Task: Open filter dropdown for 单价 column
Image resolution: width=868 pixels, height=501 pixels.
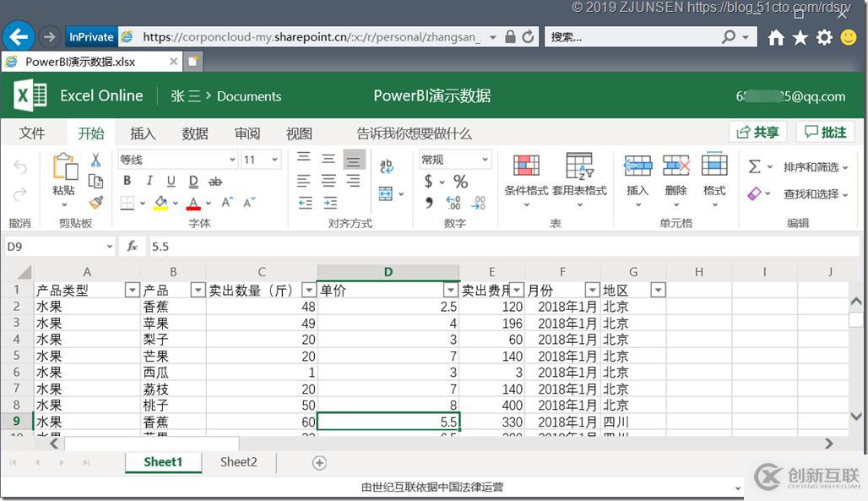Action: click(x=451, y=289)
